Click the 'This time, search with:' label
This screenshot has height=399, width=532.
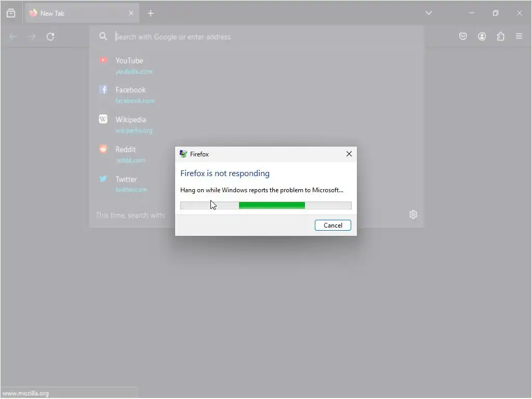click(x=130, y=215)
